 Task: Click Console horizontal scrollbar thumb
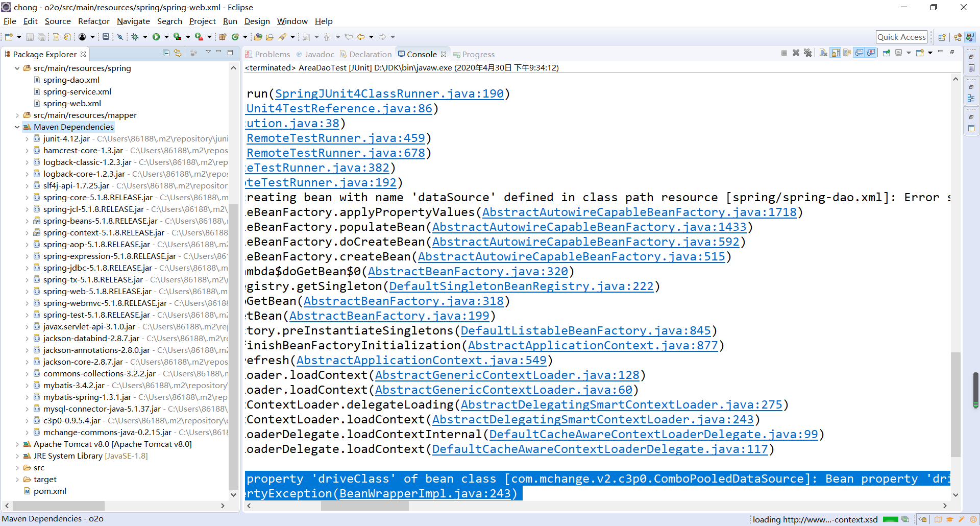point(364,506)
